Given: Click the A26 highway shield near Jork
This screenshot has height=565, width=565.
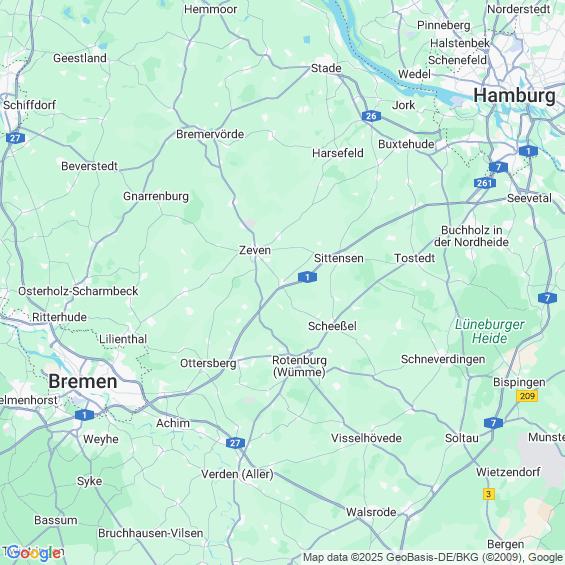Looking at the screenshot, I should pyautogui.click(x=371, y=116).
